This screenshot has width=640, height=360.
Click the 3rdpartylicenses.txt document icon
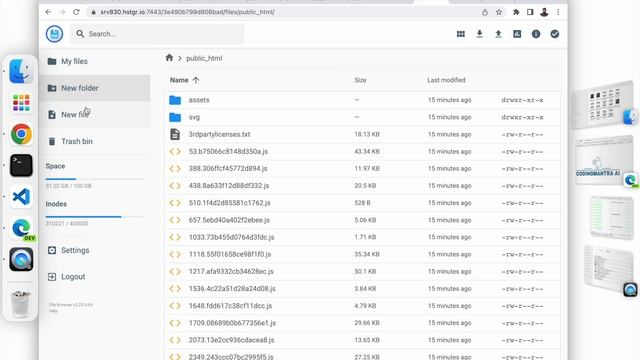(x=175, y=134)
